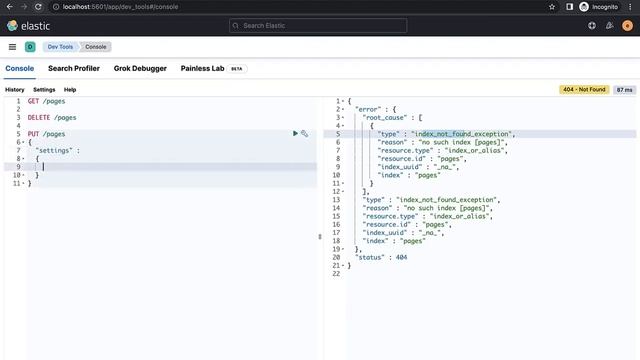Open the Elastic help menu icon
The width and height of the screenshot is (640, 360).
(x=591, y=26)
